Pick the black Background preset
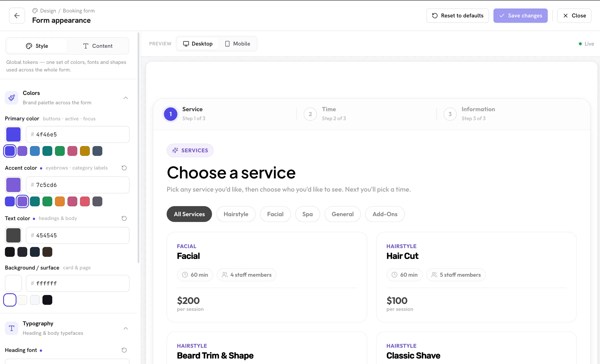600x364 pixels. [x=47, y=300]
